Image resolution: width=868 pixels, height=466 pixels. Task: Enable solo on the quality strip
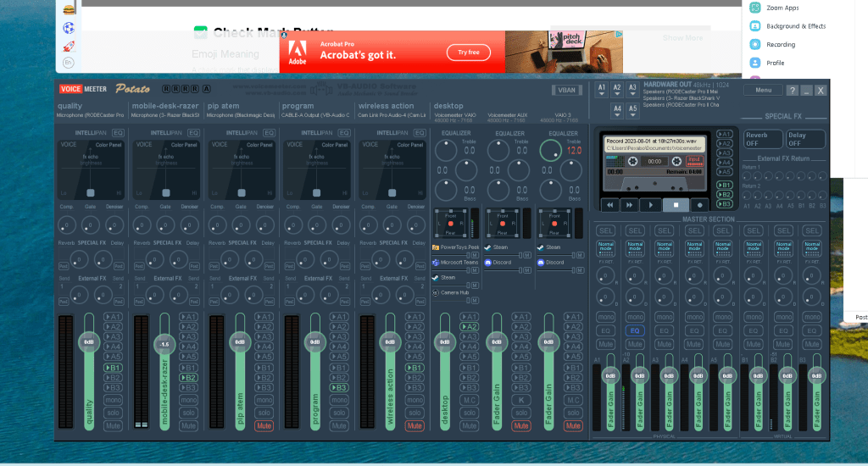pyautogui.click(x=113, y=413)
